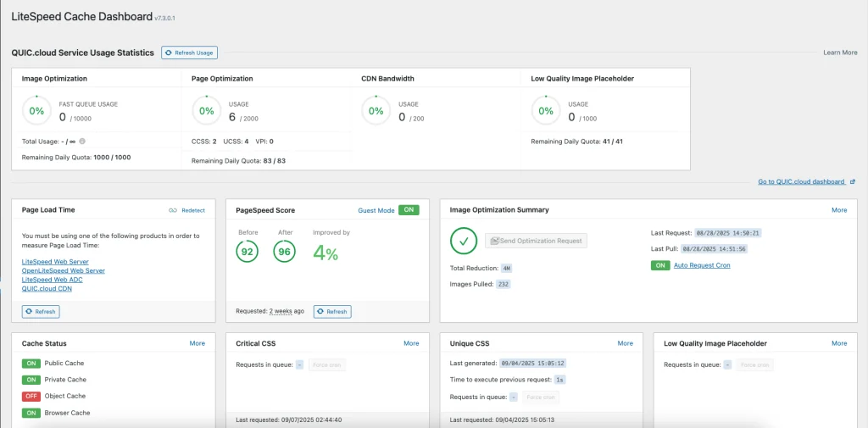
Task: Open More link in Cache Status panel
Action: [x=197, y=343]
